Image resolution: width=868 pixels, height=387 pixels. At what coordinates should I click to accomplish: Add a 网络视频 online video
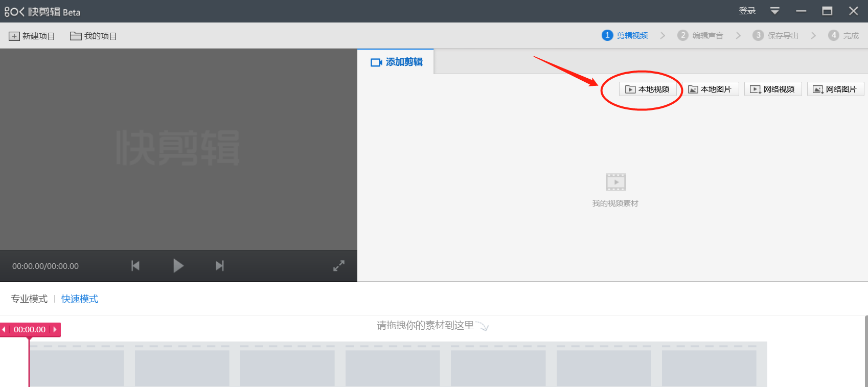click(x=773, y=89)
